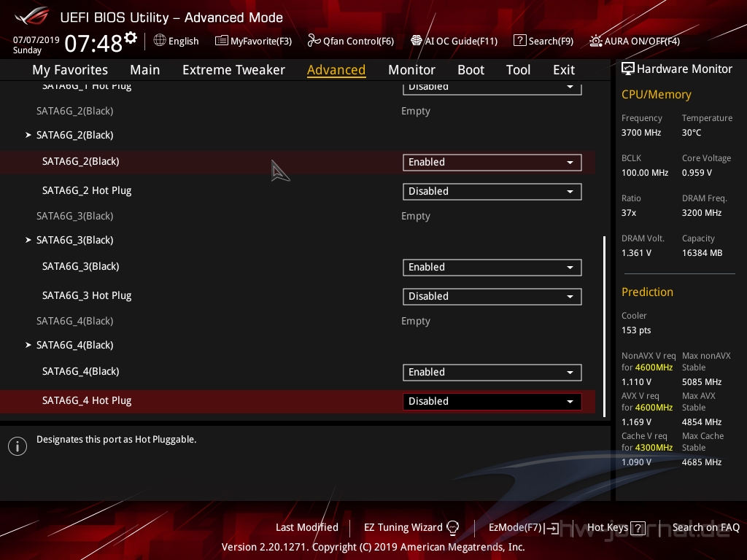Click MyFavorite(F3) label
This screenshot has height=560, width=747.
(261, 42)
